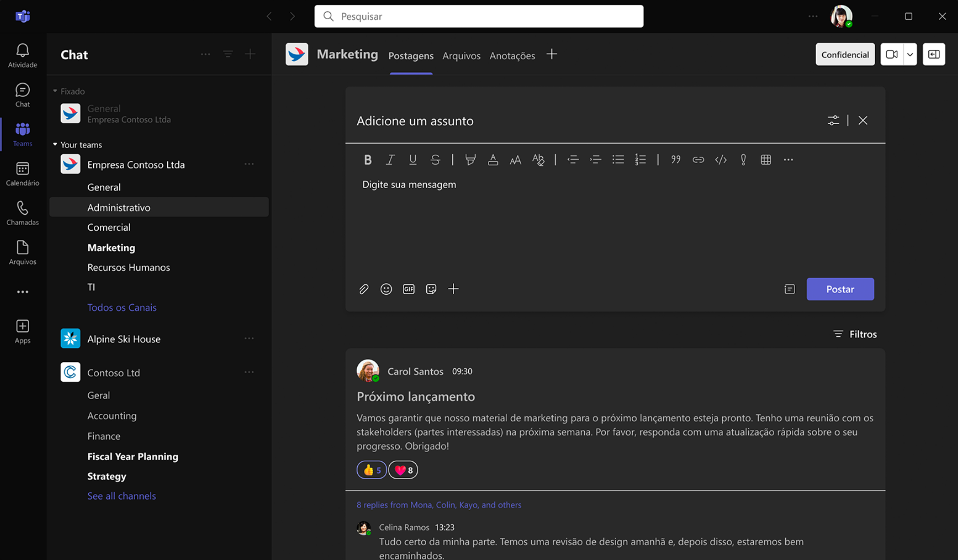Open Chamadas calls view
The width and height of the screenshot is (958, 560).
(x=23, y=213)
